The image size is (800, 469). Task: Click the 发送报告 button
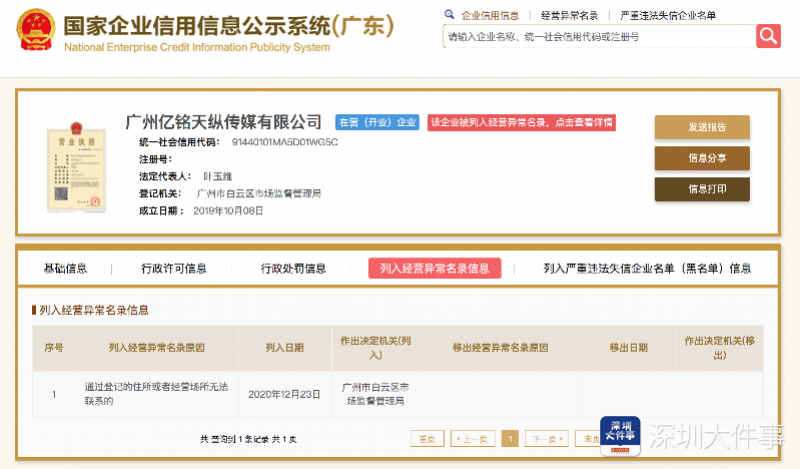tap(702, 127)
